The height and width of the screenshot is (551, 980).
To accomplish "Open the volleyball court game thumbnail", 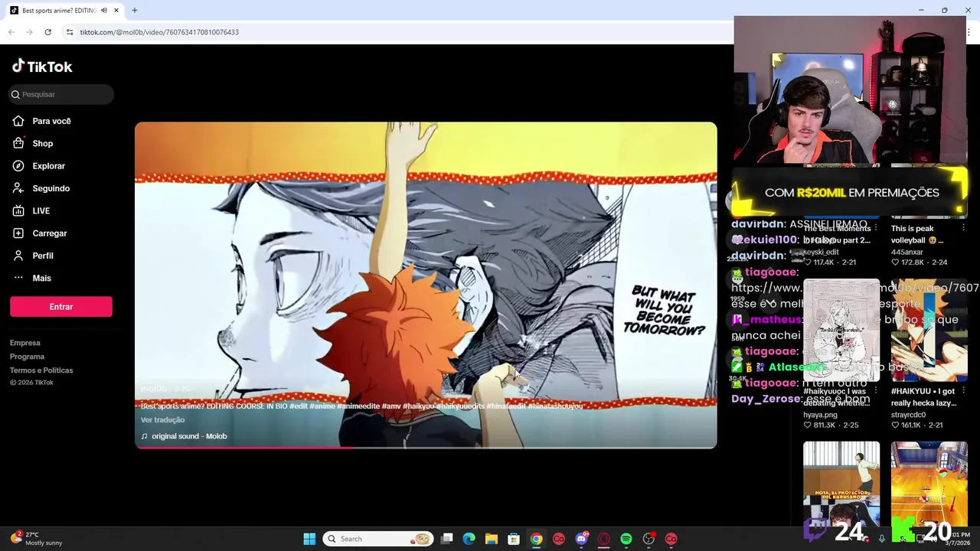I will (929, 482).
